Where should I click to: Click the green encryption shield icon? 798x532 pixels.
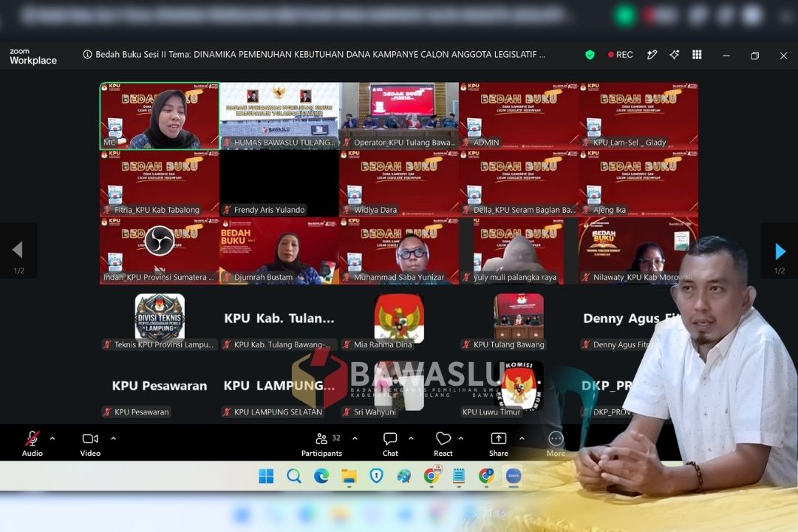tap(590, 55)
